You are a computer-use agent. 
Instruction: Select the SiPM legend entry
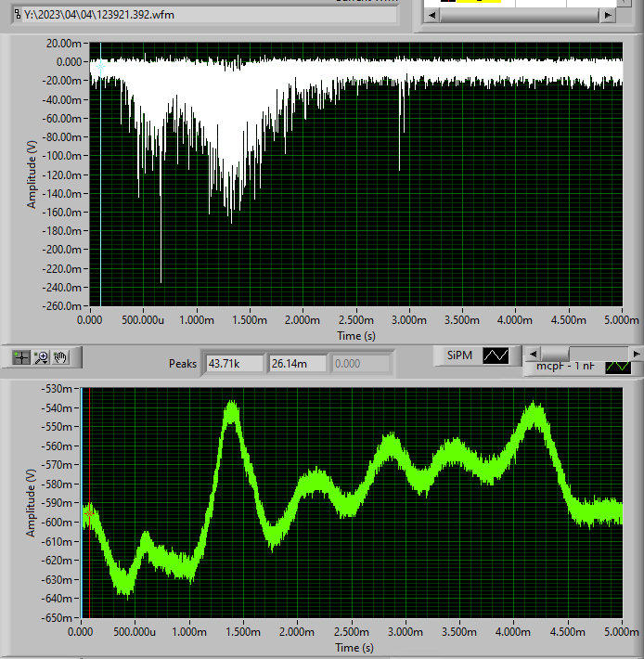coord(478,355)
